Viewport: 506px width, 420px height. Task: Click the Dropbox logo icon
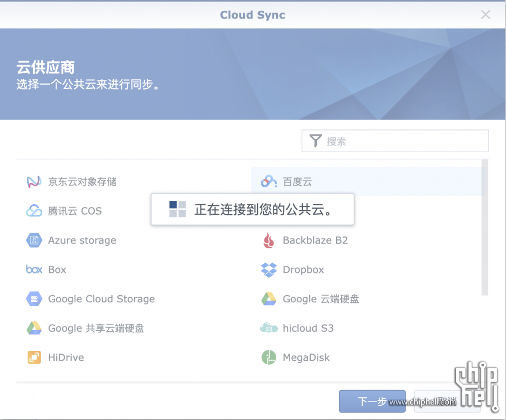[x=269, y=270]
